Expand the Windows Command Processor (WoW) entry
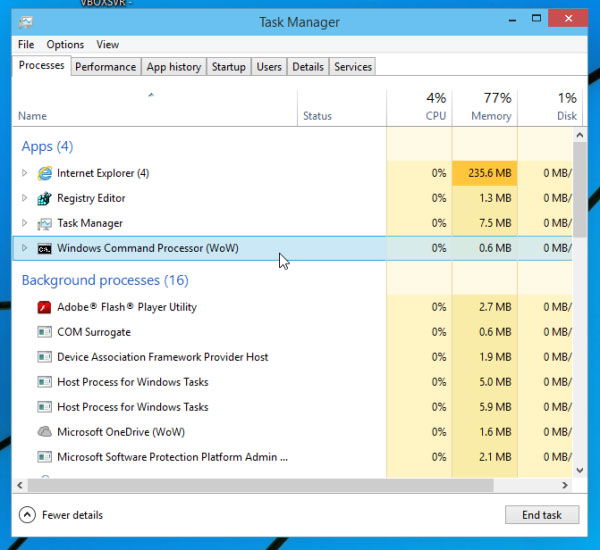 coord(24,248)
